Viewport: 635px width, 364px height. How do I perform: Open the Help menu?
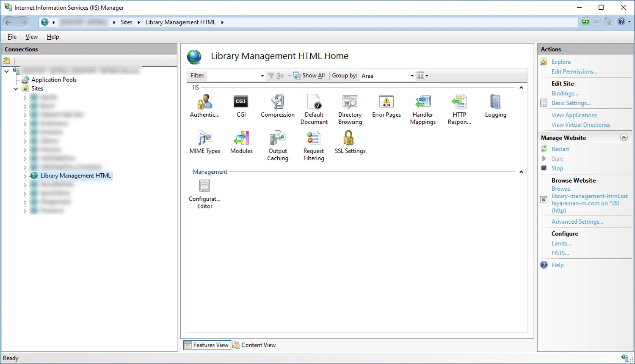pyautogui.click(x=53, y=37)
